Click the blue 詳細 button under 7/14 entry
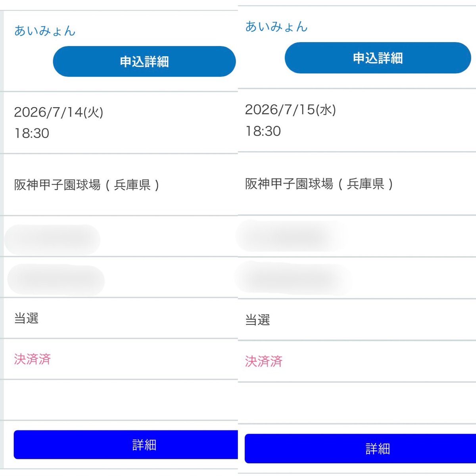476x476 pixels. [126, 445]
